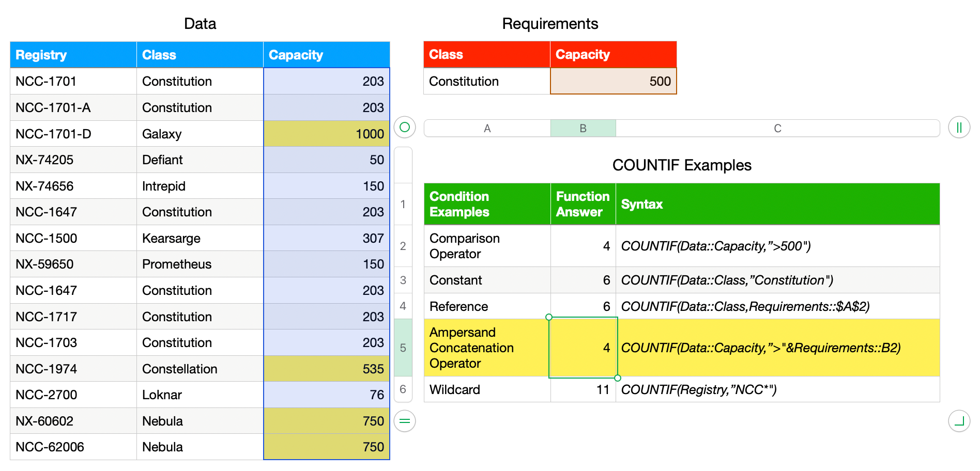980x471 pixels.
Task: Click the blue Registry header cell
Action: click(73, 55)
